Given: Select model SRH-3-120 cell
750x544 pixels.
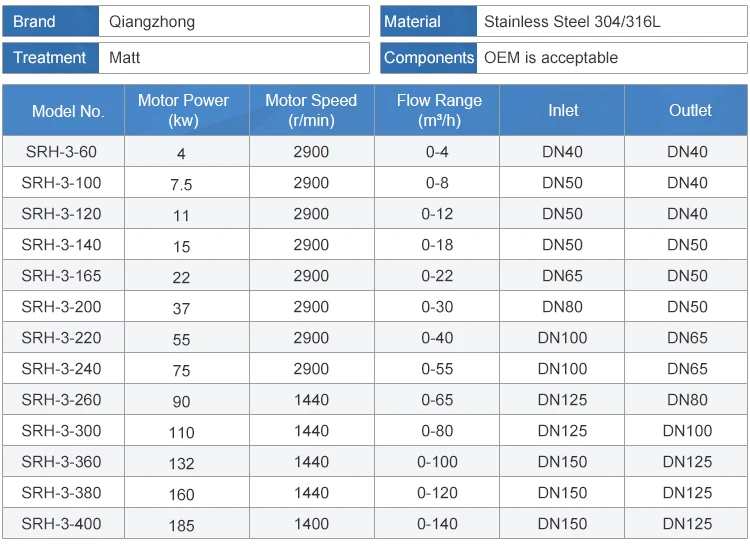Looking at the screenshot, I should point(64,214).
